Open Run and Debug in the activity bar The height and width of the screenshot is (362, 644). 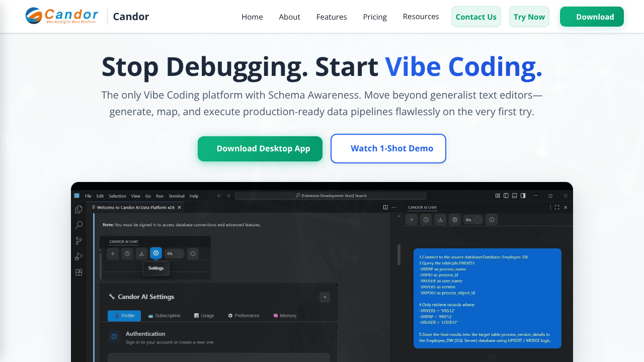coord(79,256)
